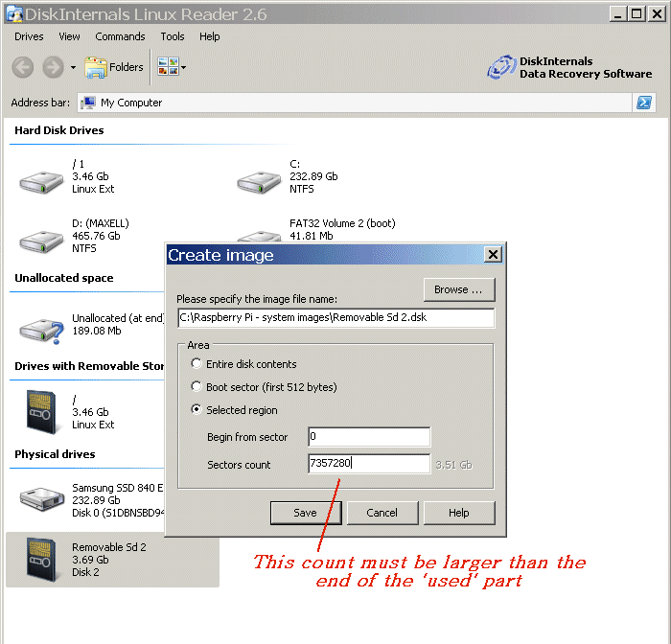Click the Go button beside address bar
Image resolution: width=671 pixels, height=644 pixels.
click(643, 103)
